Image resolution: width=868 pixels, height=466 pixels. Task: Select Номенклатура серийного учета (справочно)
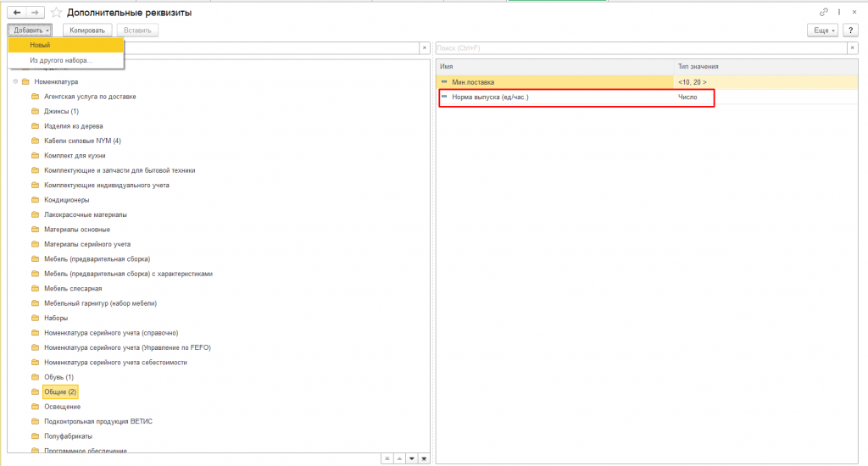(111, 333)
